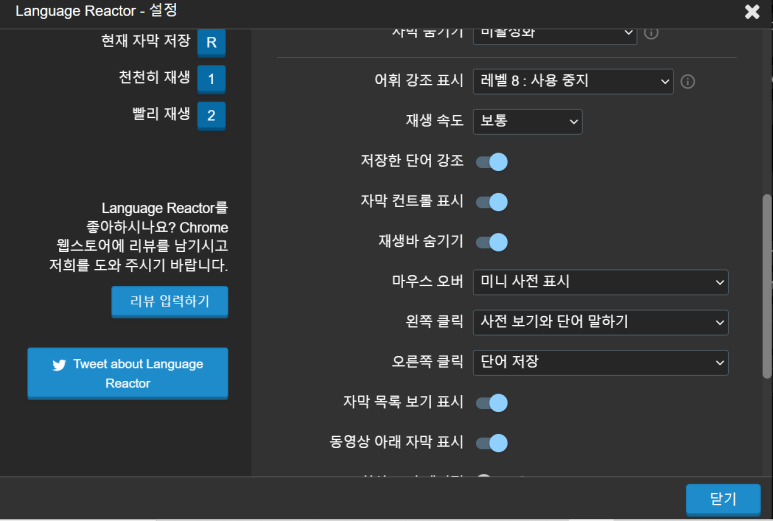The image size is (773, 521).
Task: Click the 마우스 오버 label text
Action: [x=427, y=281]
